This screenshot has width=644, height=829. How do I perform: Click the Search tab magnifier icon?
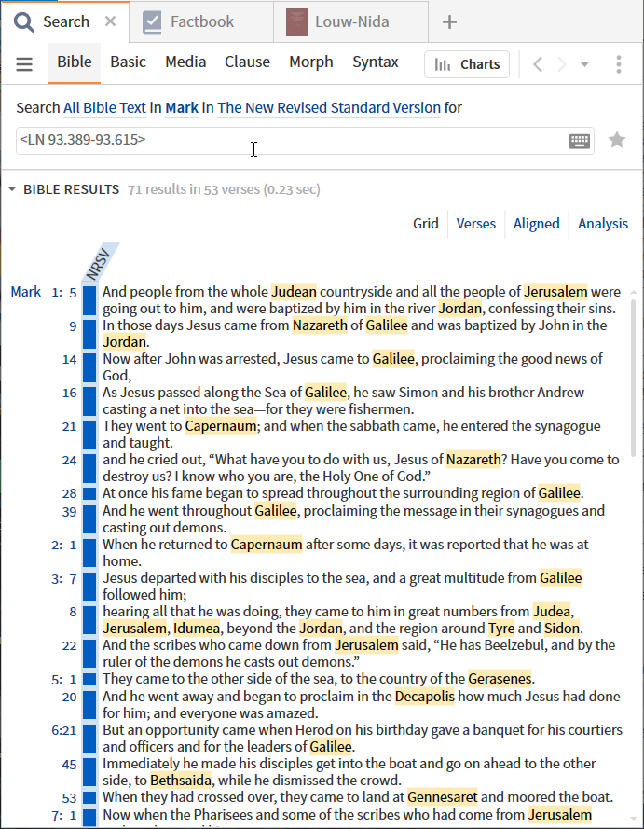point(24,22)
